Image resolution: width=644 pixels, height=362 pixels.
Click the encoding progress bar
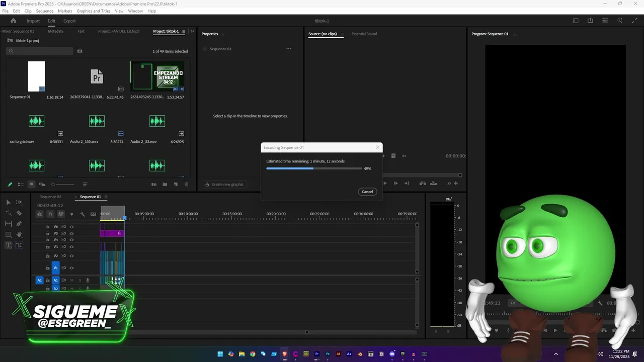314,168
